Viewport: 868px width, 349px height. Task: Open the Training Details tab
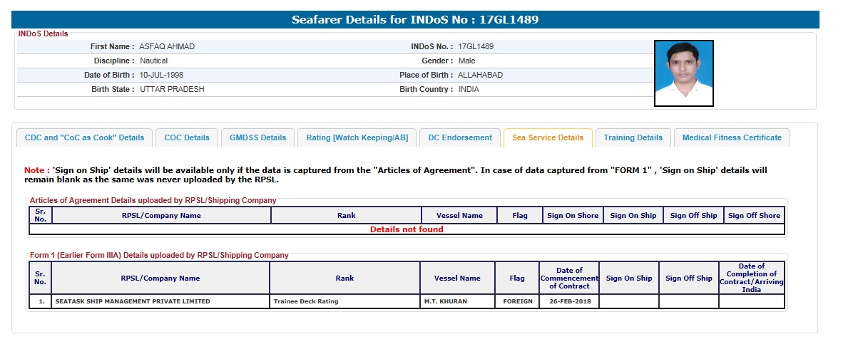coord(633,137)
